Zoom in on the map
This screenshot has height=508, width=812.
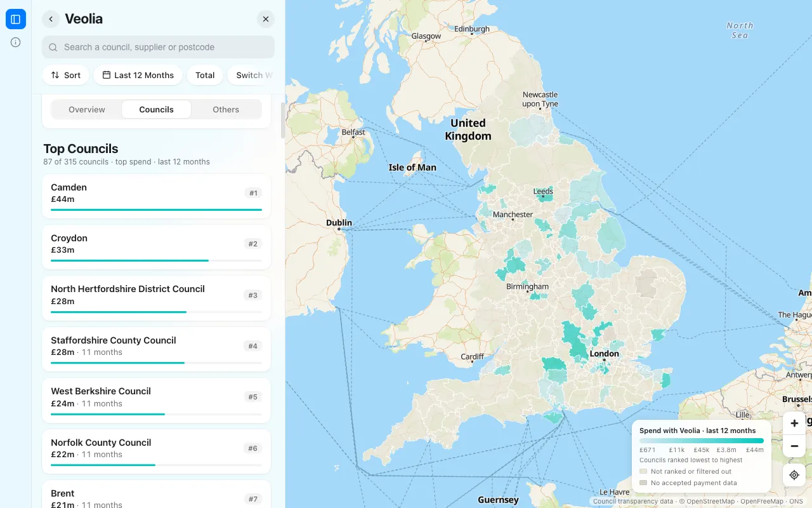(x=794, y=423)
